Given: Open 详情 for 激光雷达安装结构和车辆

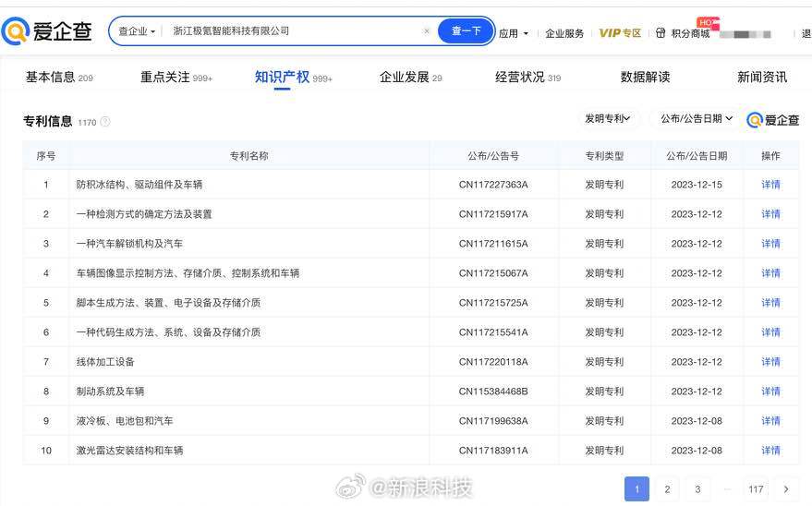Looking at the screenshot, I should (x=770, y=450).
